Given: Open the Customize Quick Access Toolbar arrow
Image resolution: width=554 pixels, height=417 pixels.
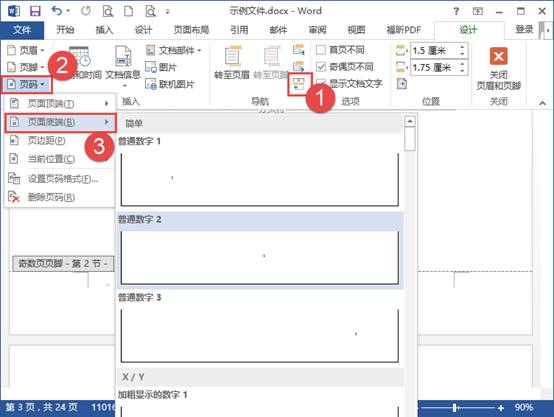Looking at the screenshot, I should 168,12.
